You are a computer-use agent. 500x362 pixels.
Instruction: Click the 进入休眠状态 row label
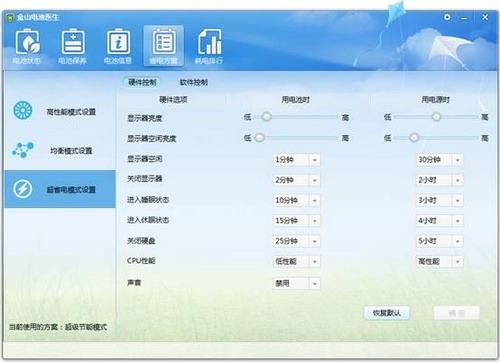click(148, 220)
